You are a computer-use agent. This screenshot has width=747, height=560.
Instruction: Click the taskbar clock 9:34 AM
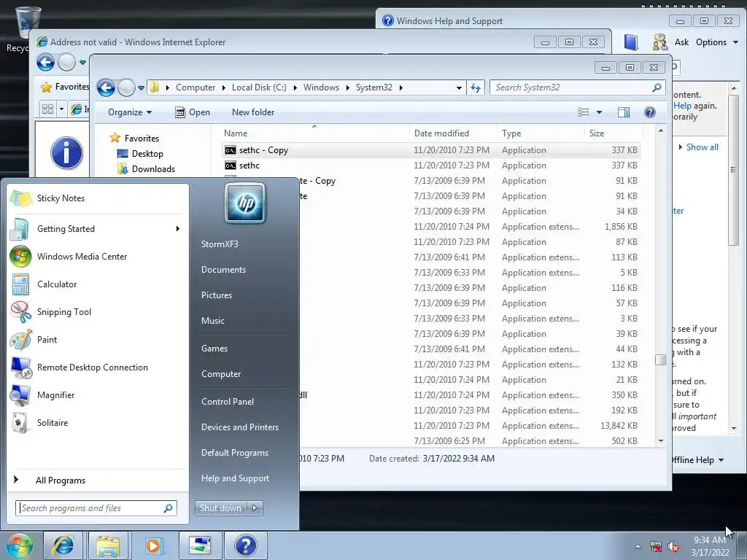click(x=709, y=540)
